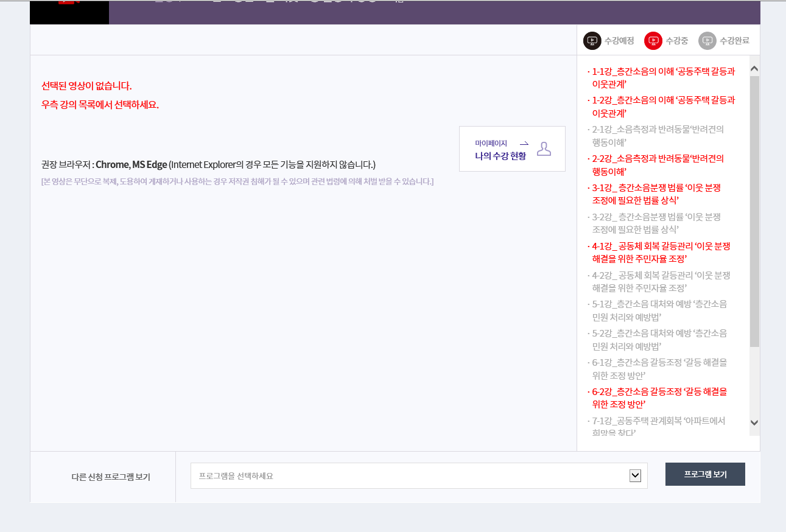Click the logo in the black header box
This screenshot has height=532, width=786.
pyautogui.click(x=69, y=2)
